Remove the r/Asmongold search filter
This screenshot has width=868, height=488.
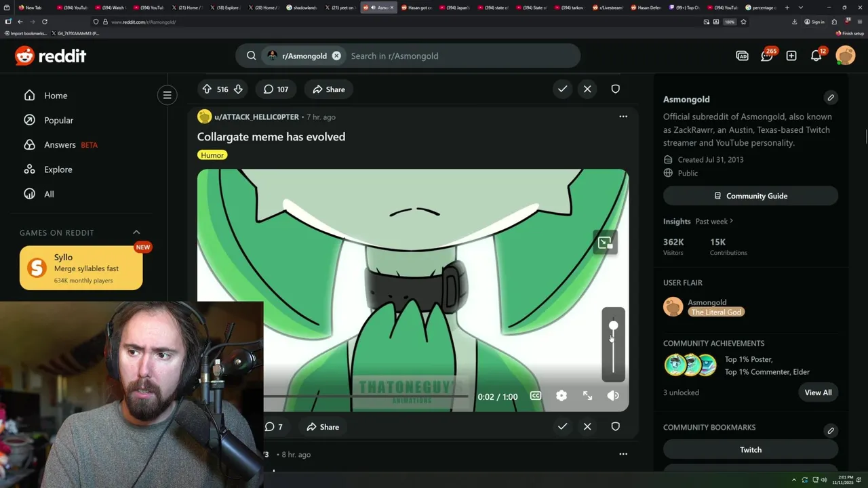coord(336,56)
